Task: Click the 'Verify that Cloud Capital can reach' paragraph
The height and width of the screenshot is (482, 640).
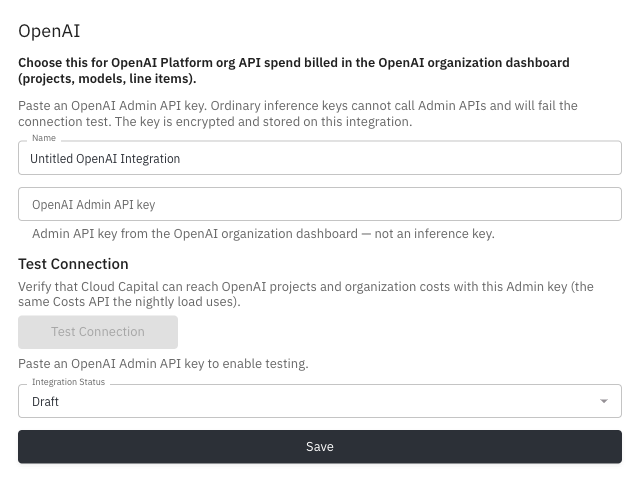Action: [306, 294]
